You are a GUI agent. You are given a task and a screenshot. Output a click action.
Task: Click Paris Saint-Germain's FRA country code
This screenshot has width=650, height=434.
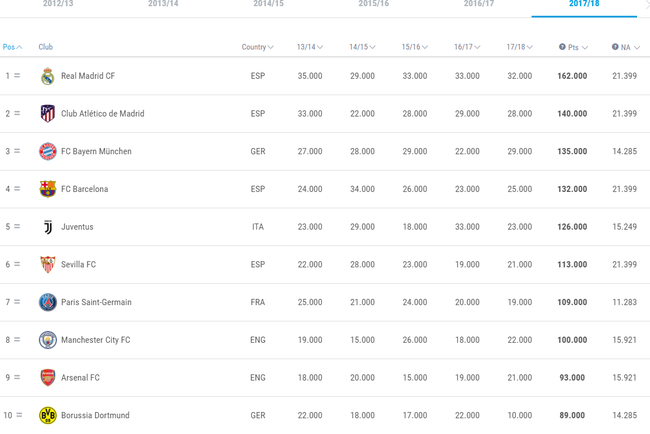258,302
